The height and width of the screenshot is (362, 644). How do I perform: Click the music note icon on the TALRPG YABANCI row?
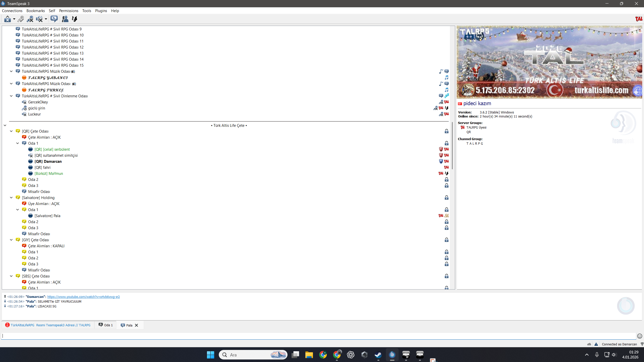[446, 77]
